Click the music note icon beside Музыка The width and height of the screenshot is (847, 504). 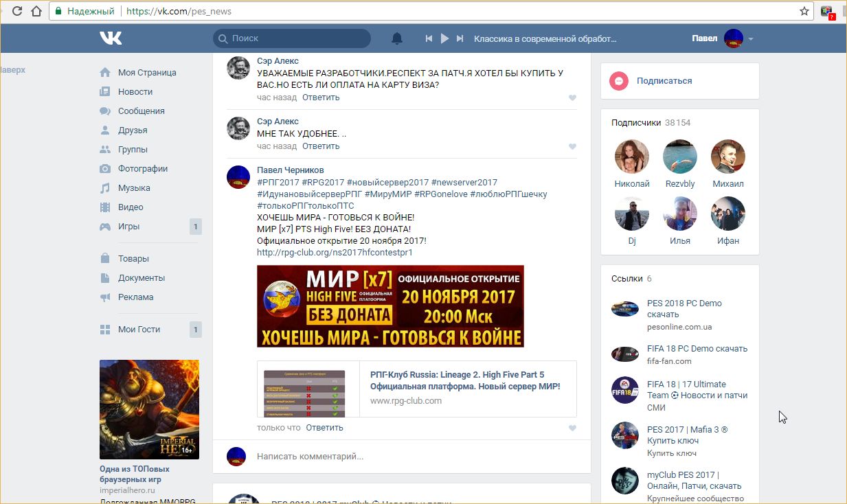(105, 188)
